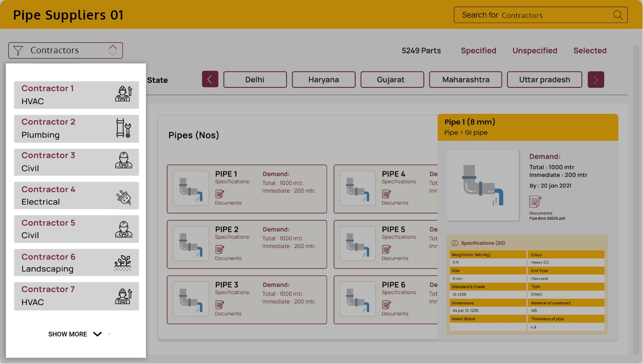Click PIPE 6 thumbnail image
Viewport: 643px width, 364px height.
pos(357,299)
